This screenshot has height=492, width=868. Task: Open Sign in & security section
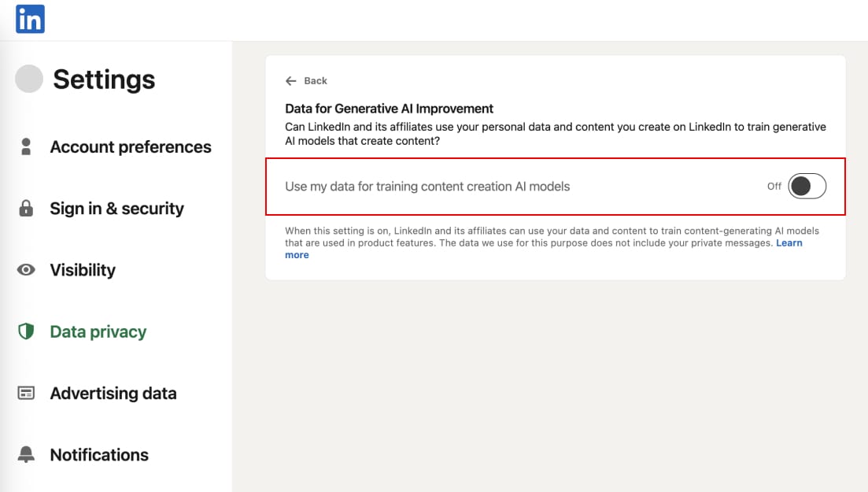tap(116, 209)
